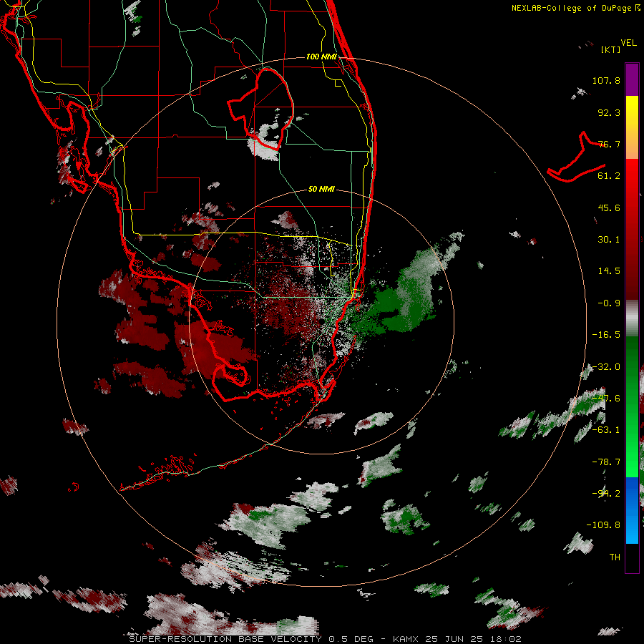Select the -47.6 velocity scale value
Image resolution: width=644 pixels, height=644 pixels.
[x=606, y=399]
